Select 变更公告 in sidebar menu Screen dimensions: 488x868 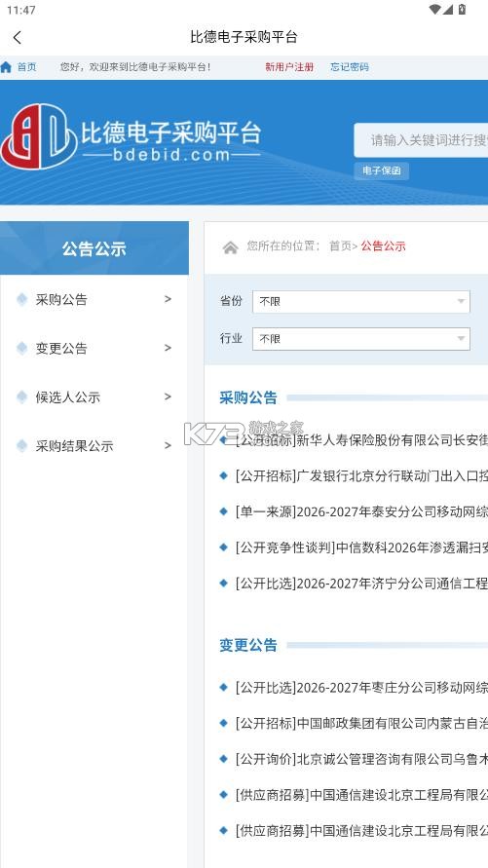click(61, 348)
